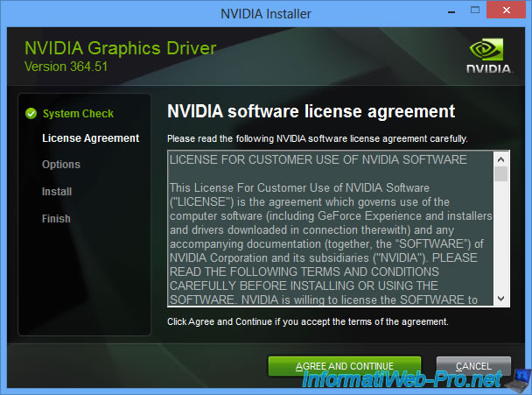Click the license text scrollbar down arrow

click(x=501, y=299)
